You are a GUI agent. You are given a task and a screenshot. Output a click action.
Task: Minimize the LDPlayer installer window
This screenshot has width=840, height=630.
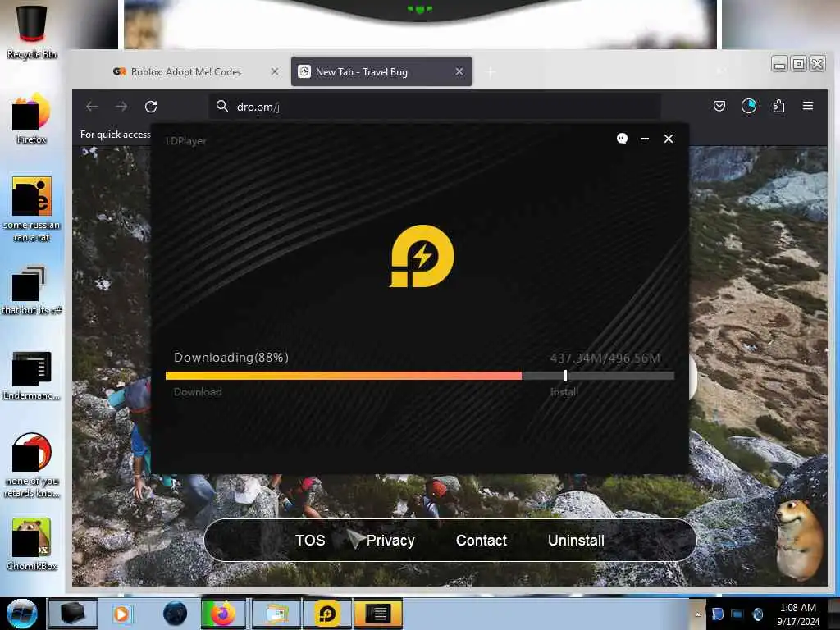coord(645,139)
